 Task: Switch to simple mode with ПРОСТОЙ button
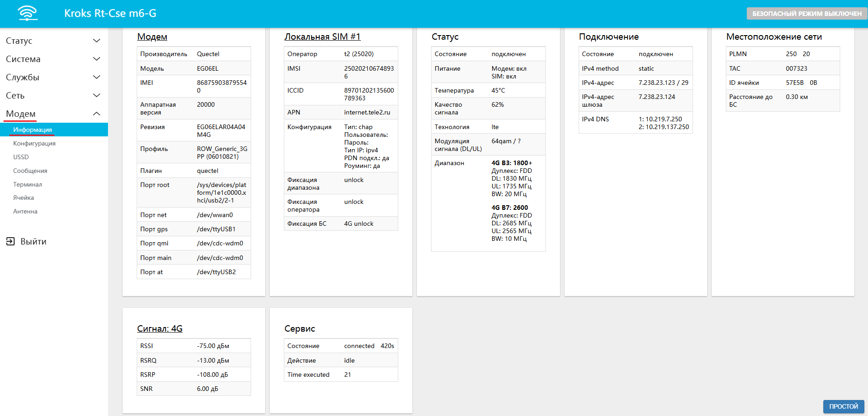tap(843, 406)
